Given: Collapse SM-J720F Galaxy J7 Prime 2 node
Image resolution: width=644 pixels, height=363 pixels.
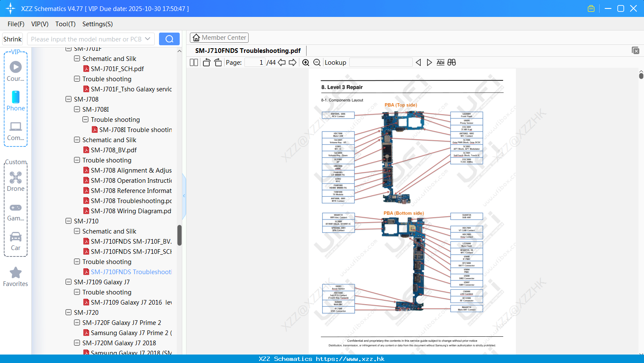Looking at the screenshot, I should [77, 322].
